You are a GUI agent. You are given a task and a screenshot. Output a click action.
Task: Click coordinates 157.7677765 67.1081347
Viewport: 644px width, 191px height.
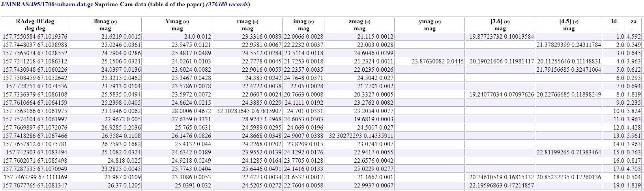point(35,185)
